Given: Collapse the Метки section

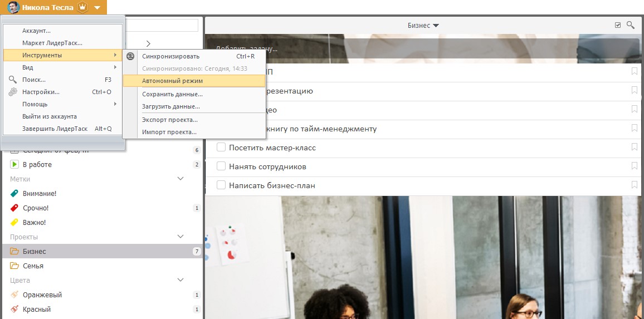Looking at the screenshot, I should point(180,179).
